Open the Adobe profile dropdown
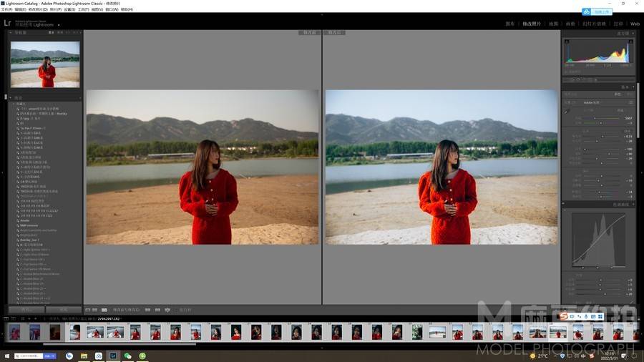644x362 pixels. pyautogui.click(x=592, y=102)
